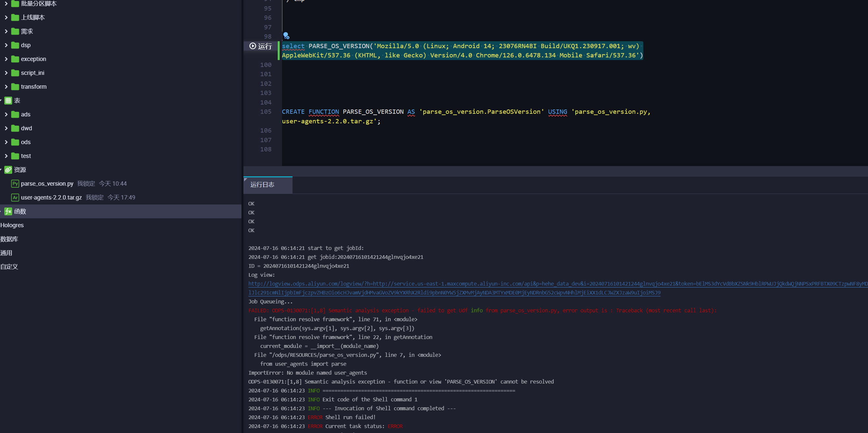This screenshot has height=433, width=868.
Task: Click the folder icon for 上线脚本
Action: pos(15,17)
